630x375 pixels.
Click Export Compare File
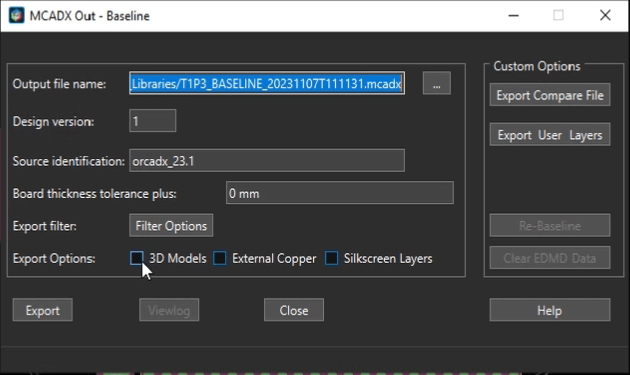coord(550,95)
